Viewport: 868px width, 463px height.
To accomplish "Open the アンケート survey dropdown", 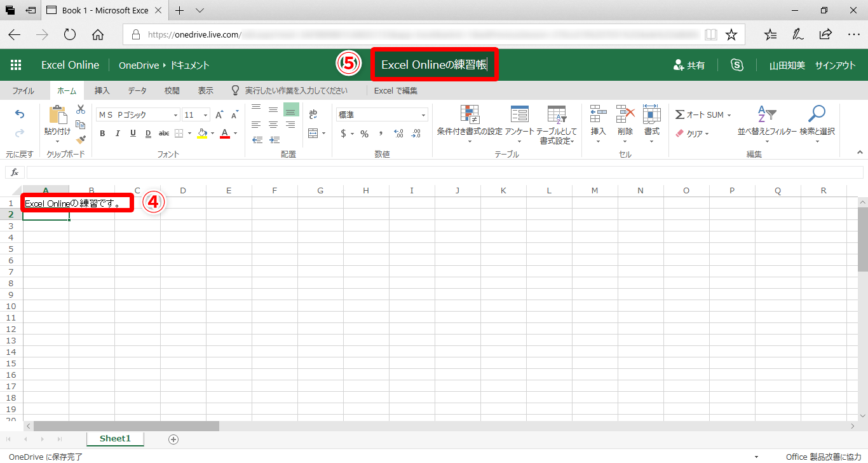I will coord(520,124).
